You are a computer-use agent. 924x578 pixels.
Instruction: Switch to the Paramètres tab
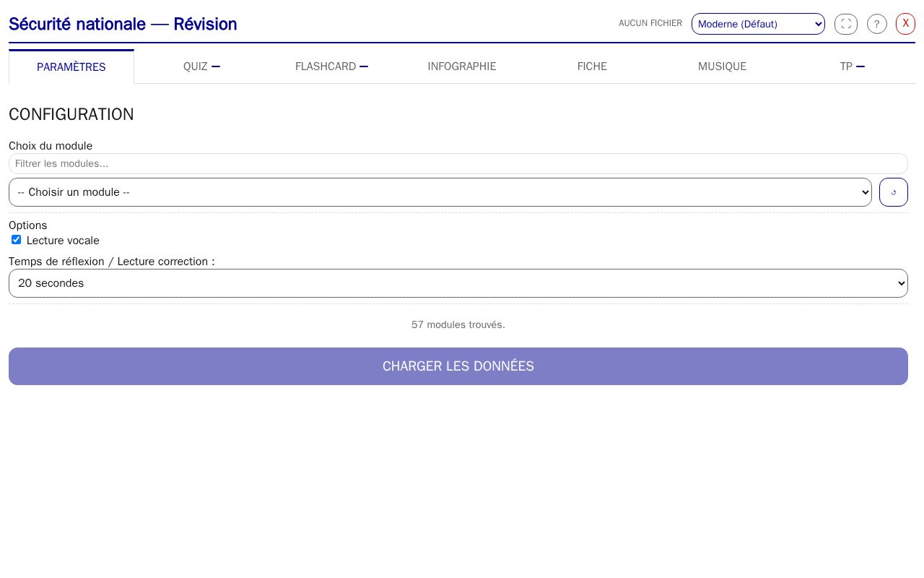point(71,66)
